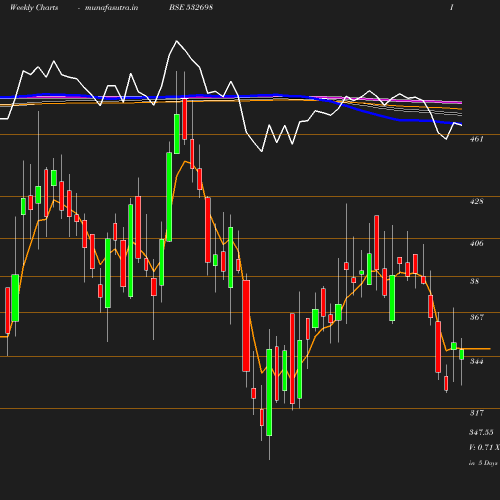This screenshot has width=500, height=500.
Task: Click the 347.55 current price value
Action: [x=481, y=432]
